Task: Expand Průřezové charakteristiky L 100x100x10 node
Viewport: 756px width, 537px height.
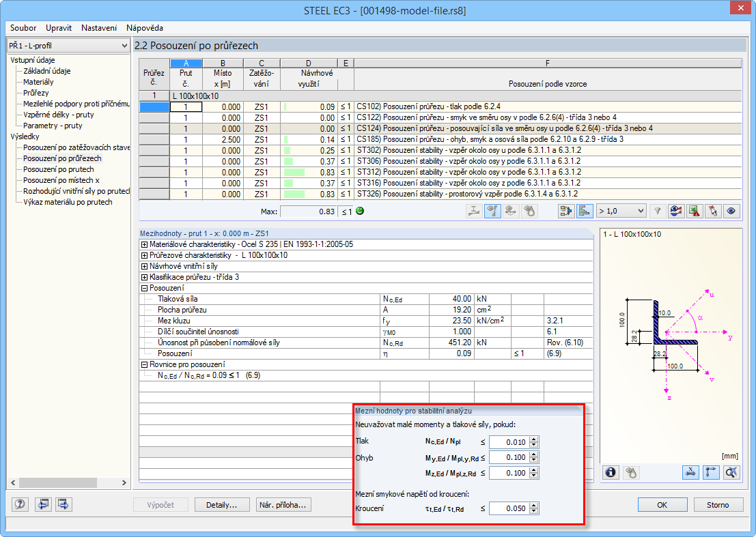Action: click(x=144, y=256)
